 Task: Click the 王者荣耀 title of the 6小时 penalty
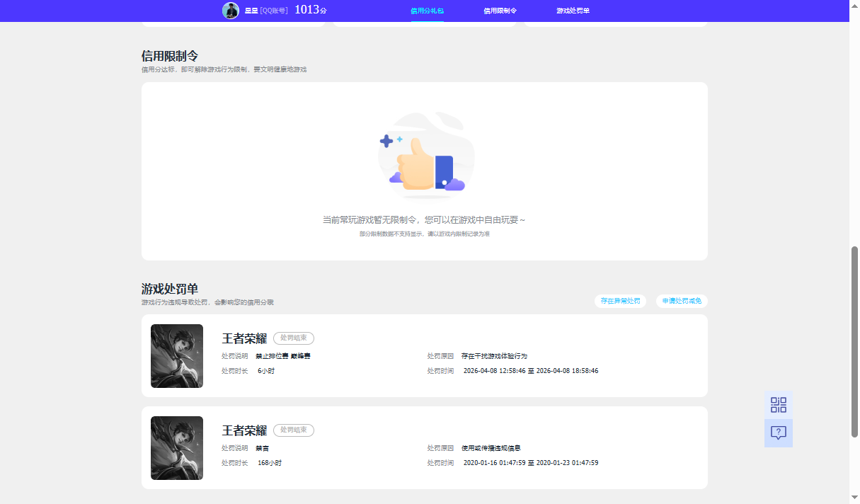(x=244, y=338)
